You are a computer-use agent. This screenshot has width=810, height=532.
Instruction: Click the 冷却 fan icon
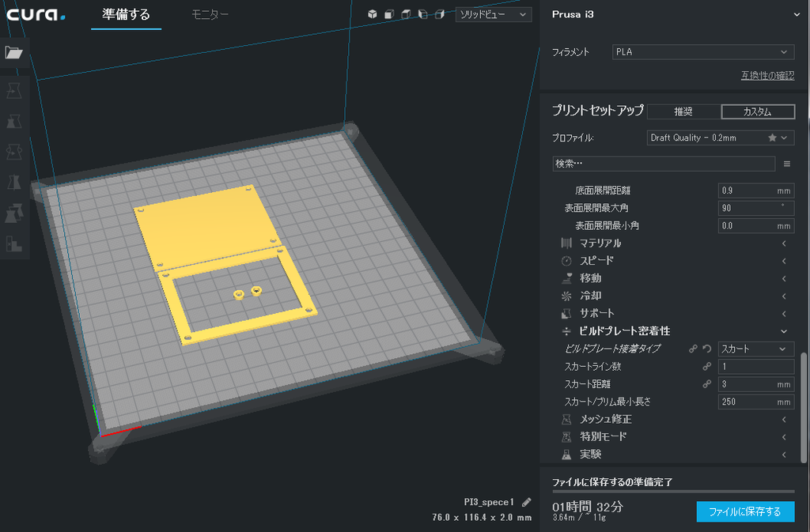point(566,296)
